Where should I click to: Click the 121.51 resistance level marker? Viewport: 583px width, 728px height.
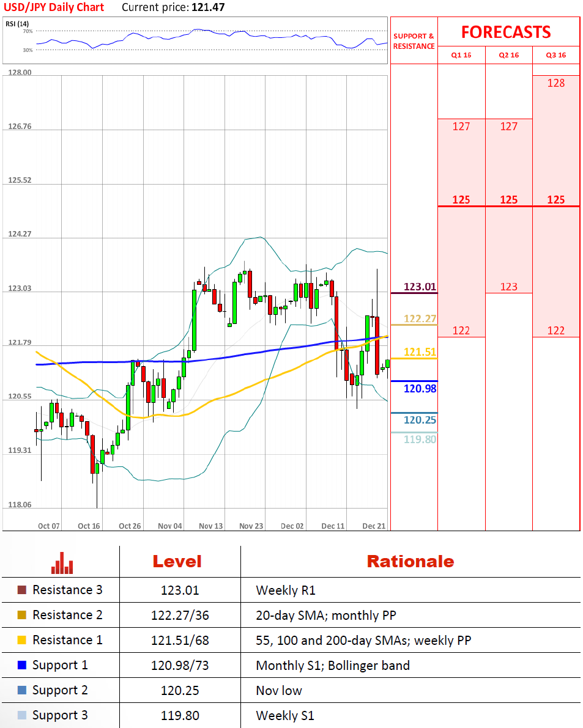click(x=420, y=353)
